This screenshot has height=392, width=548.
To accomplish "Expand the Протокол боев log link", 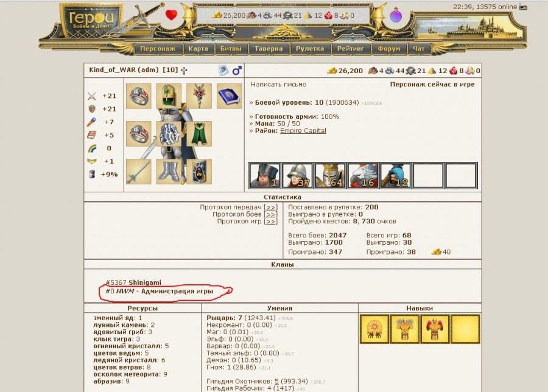I will click(271, 214).
